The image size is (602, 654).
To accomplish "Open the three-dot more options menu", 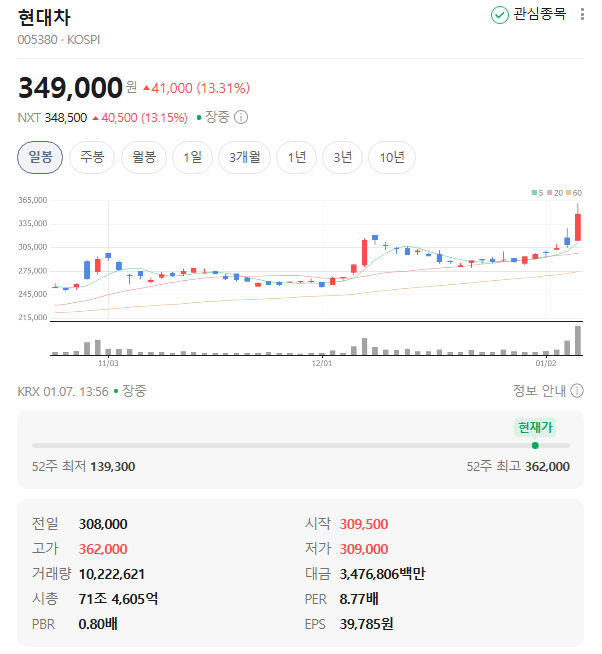I will tap(583, 15).
